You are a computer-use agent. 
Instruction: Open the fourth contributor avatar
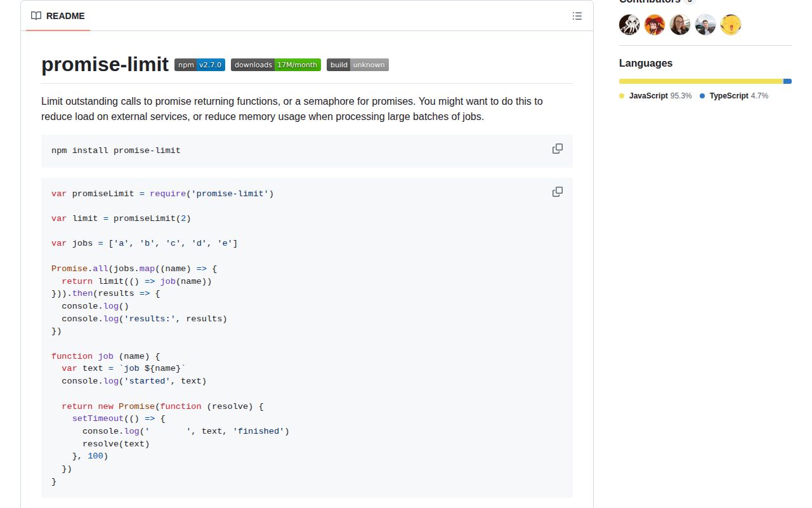point(705,25)
